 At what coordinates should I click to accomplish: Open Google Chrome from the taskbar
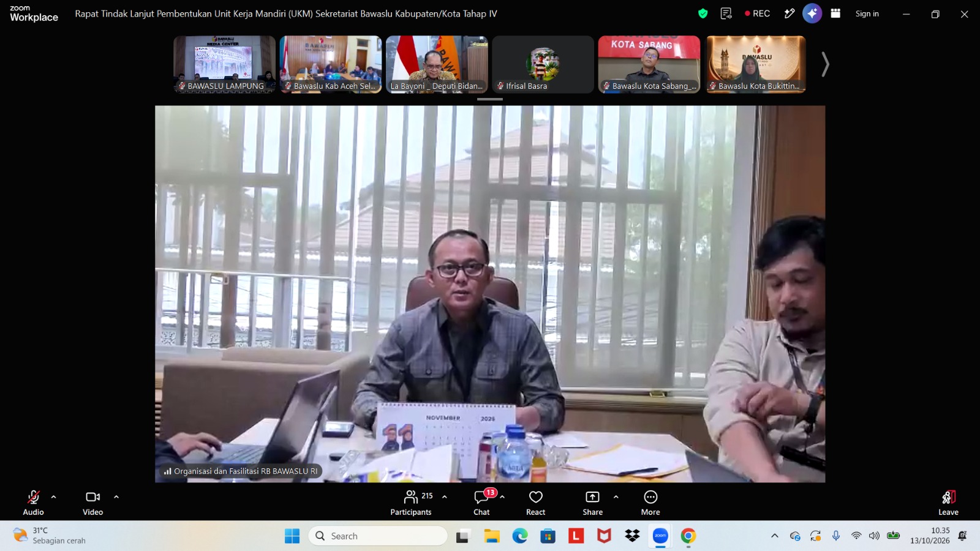point(688,536)
